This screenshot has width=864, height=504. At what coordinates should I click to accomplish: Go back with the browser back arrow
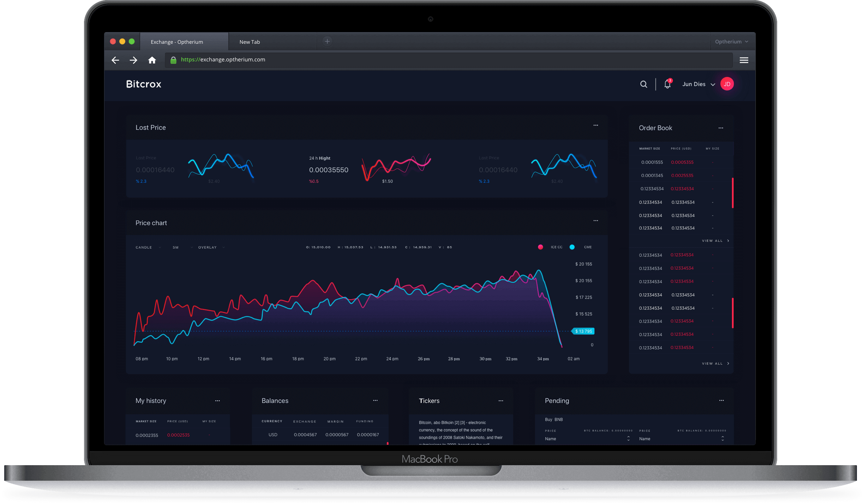click(x=115, y=60)
